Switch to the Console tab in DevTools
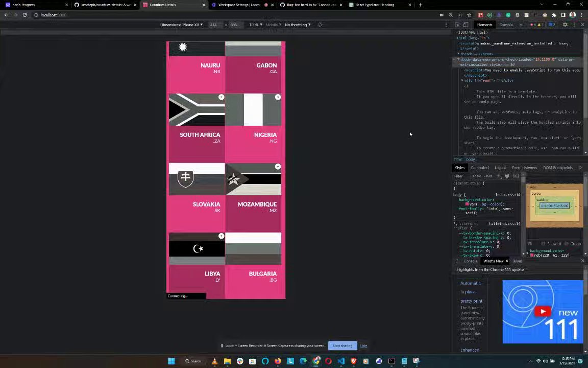The width and height of the screenshot is (588, 368). tap(506, 25)
